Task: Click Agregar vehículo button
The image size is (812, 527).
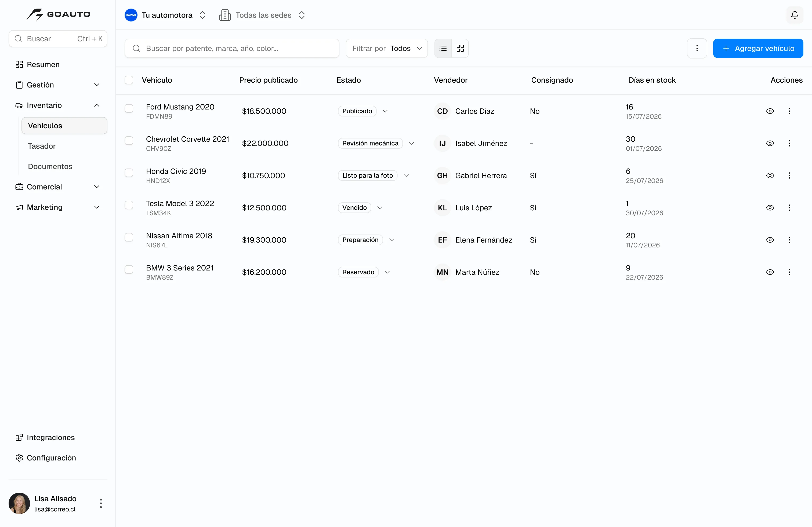Action: coord(758,48)
